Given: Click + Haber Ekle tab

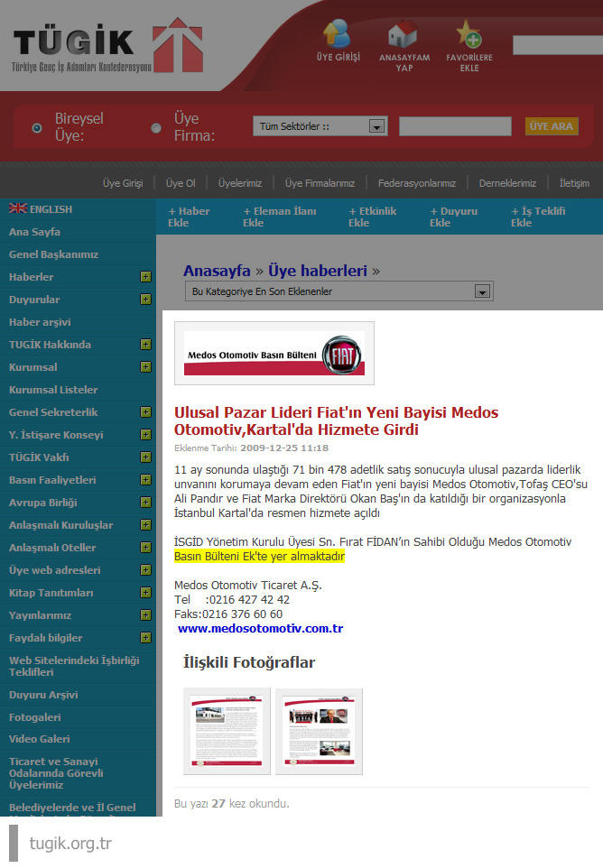Looking at the screenshot, I should coord(189,217).
